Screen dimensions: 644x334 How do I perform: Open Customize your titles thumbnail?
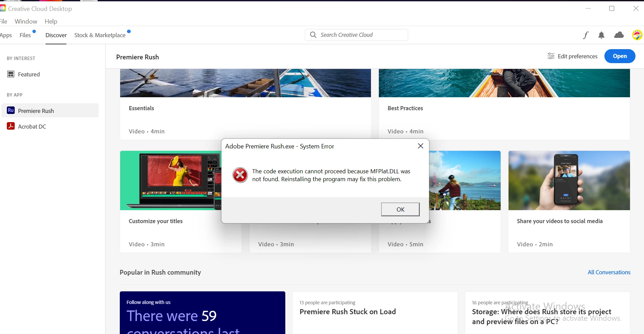click(171, 180)
